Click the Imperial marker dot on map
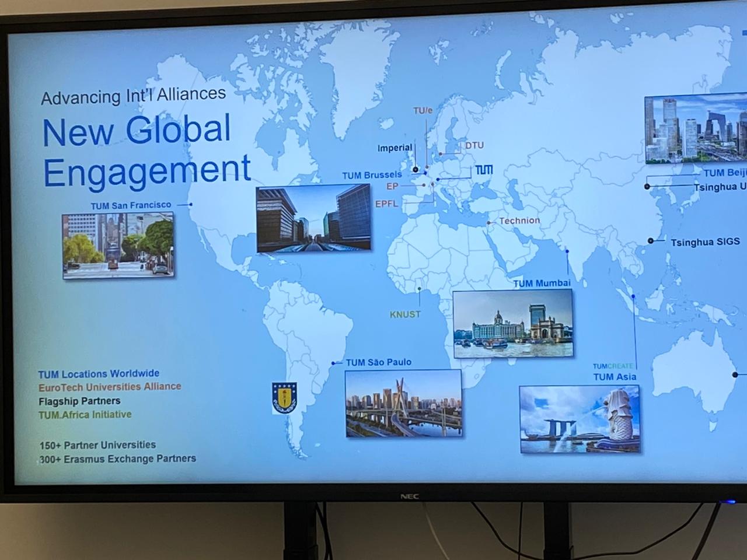This screenshot has height=560, width=747. [x=416, y=170]
